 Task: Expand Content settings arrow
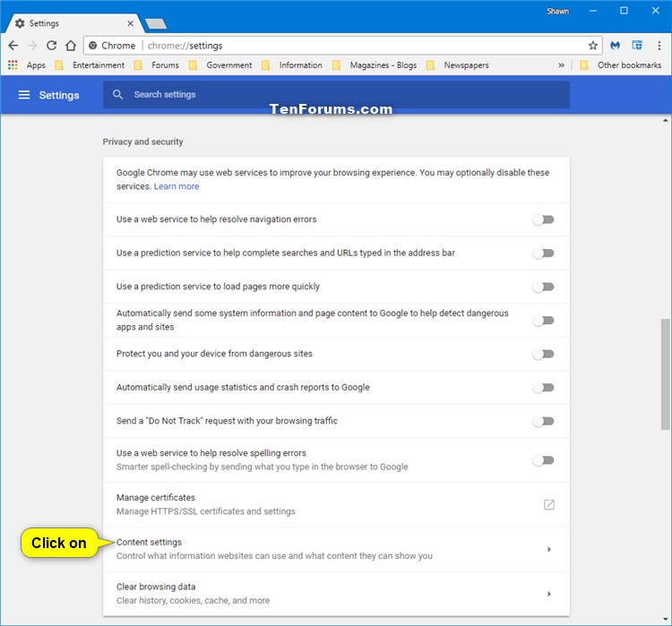pyautogui.click(x=549, y=549)
